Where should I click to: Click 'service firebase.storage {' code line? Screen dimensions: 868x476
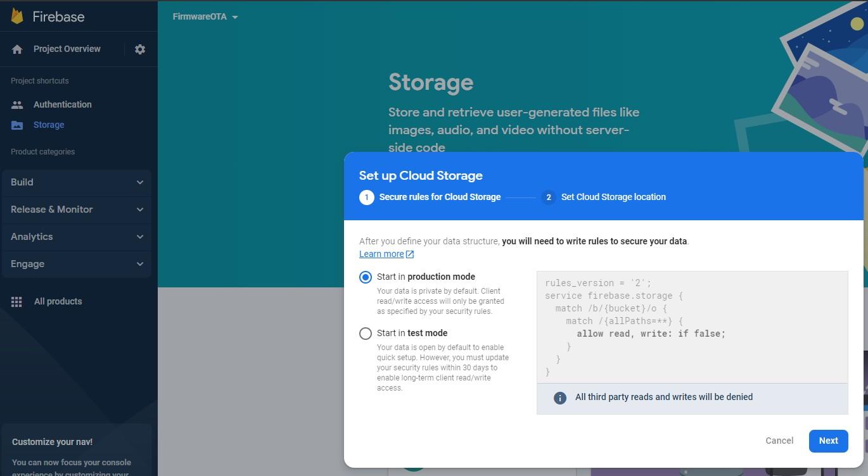(614, 296)
